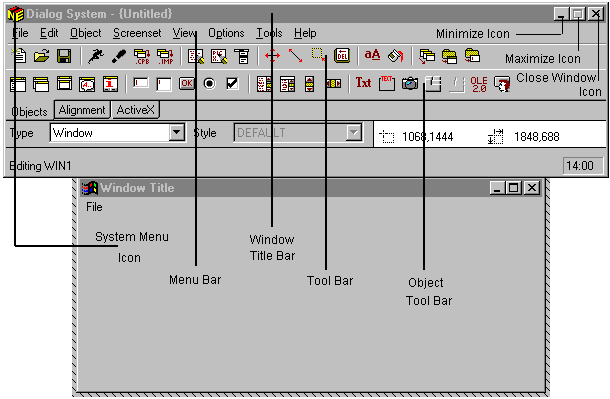Run the screenset with running man icon
Image resolution: width=610 pixels, height=399 pixels.
95,56
